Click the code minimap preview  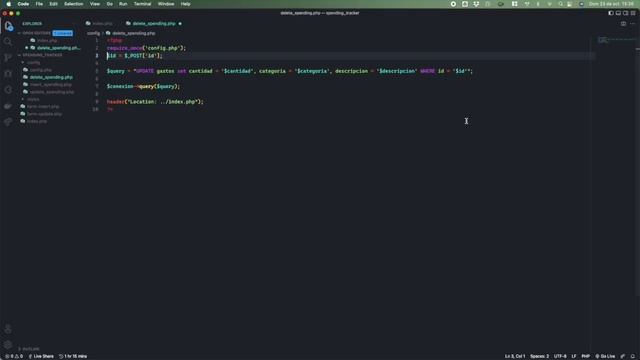pyautogui.click(x=617, y=40)
